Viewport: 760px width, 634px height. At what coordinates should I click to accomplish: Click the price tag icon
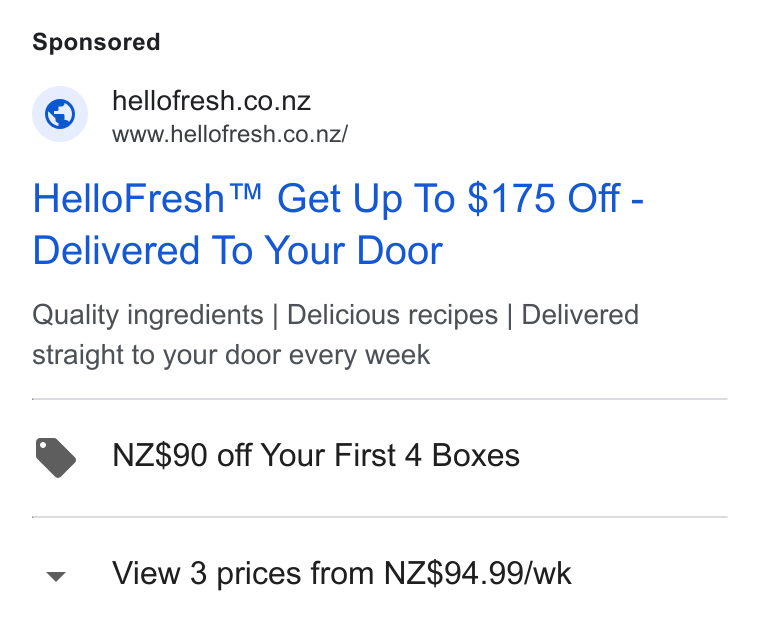click(56, 458)
